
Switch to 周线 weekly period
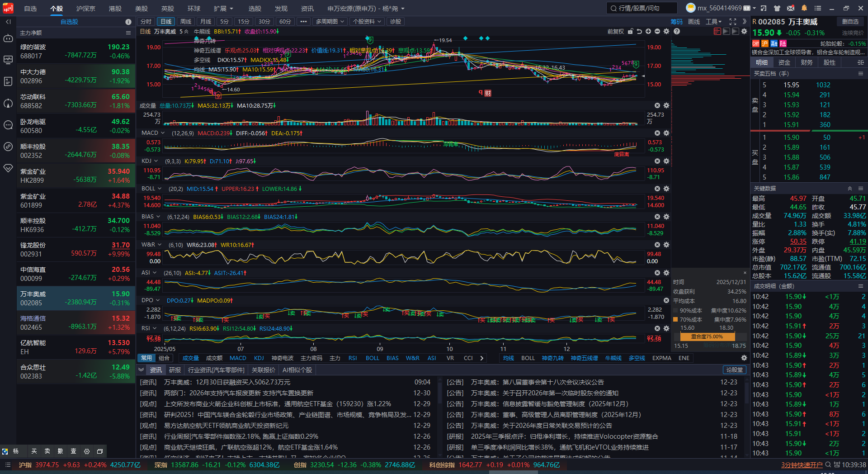186,22
